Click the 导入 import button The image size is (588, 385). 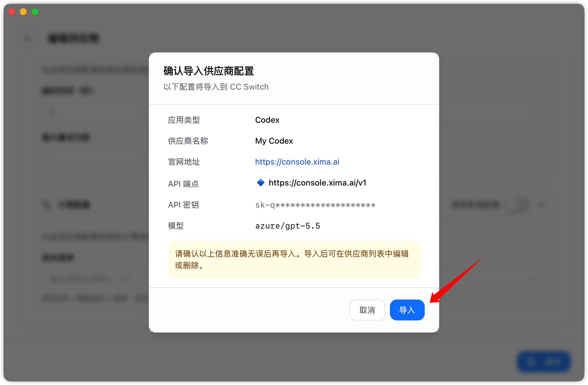click(407, 310)
